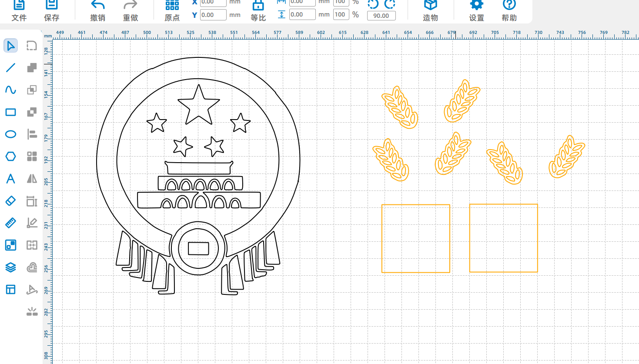Viewport: 639px width, 364px height.
Task: Open the ruler measure tool
Action: pos(11,223)
